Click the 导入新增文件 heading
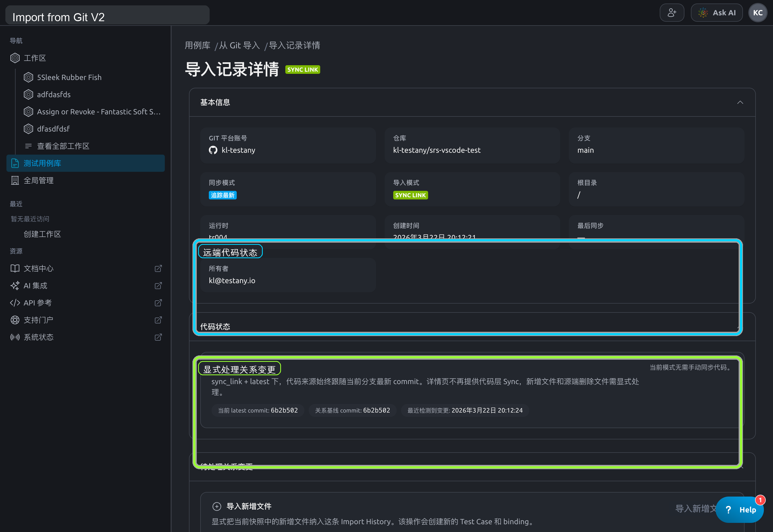Image resolution: width=773 pixels, height=532 pixels. pos(249,506)
